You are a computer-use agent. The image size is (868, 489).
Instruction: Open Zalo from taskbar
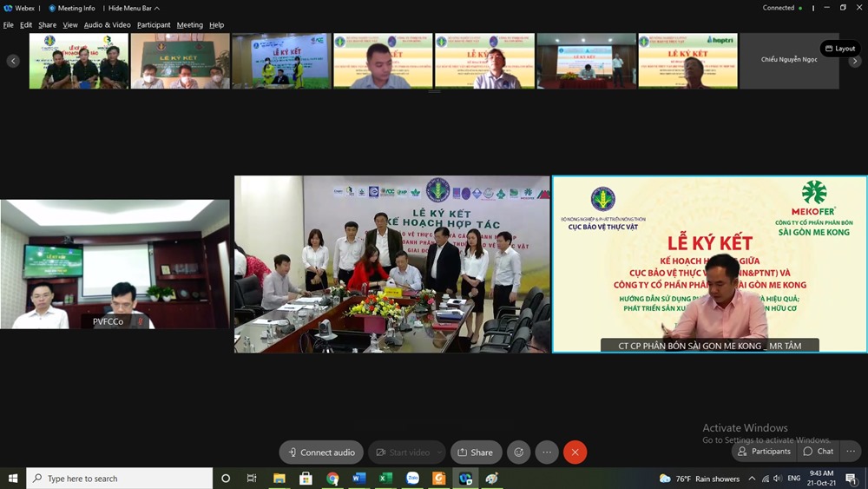[x=412, y=479]
